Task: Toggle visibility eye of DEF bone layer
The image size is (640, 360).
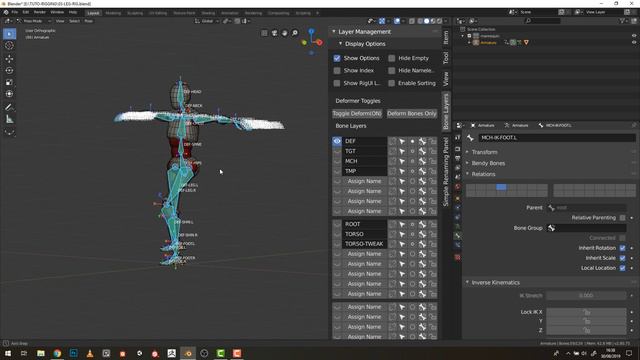Action: tap(337, 141)
